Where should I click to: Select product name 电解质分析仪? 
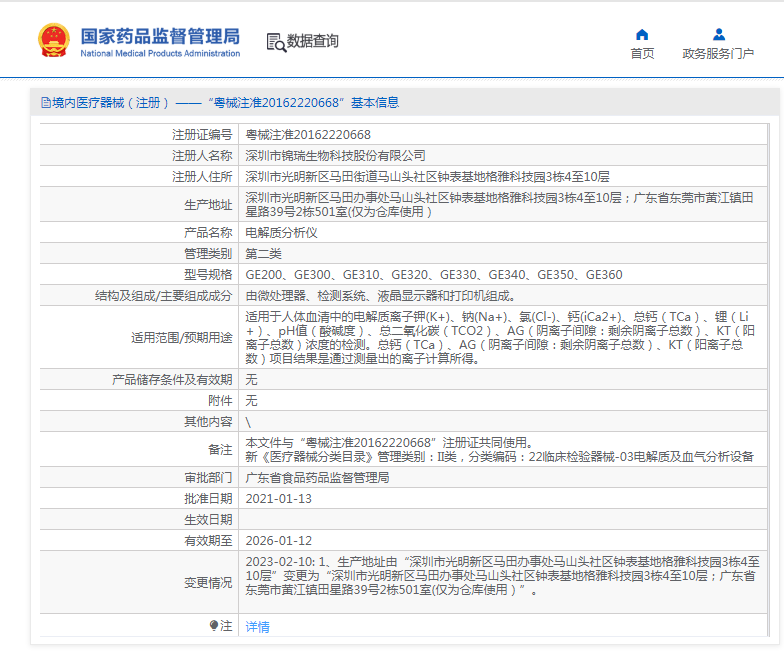pyautogui.click(x=282, y=233)
